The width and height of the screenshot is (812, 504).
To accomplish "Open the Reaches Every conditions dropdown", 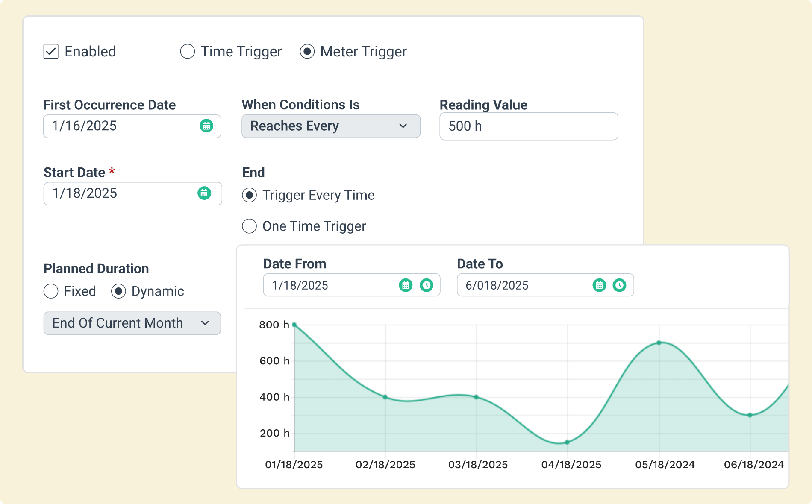I will point(330,126).
